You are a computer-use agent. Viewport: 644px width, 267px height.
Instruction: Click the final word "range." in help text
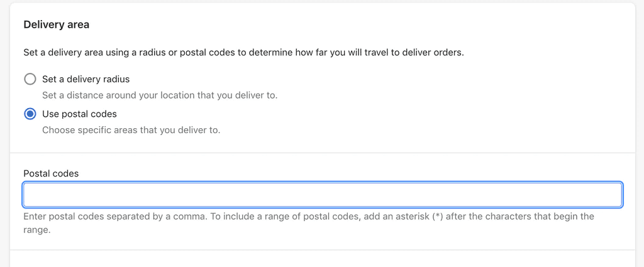pos(36,230)
